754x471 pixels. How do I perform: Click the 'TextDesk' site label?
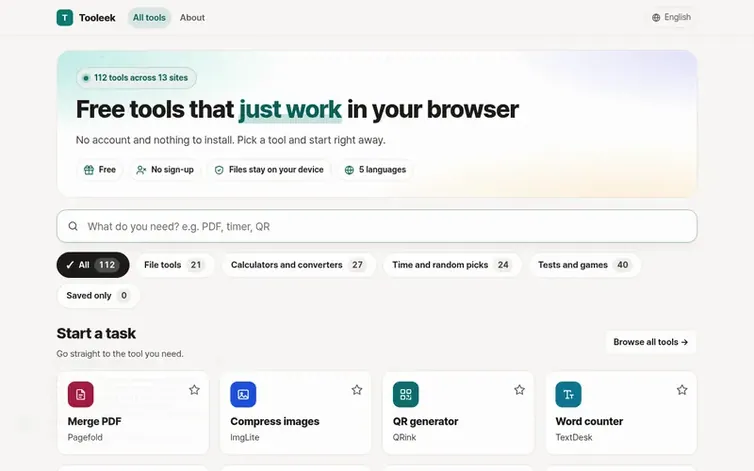[574, 437]
